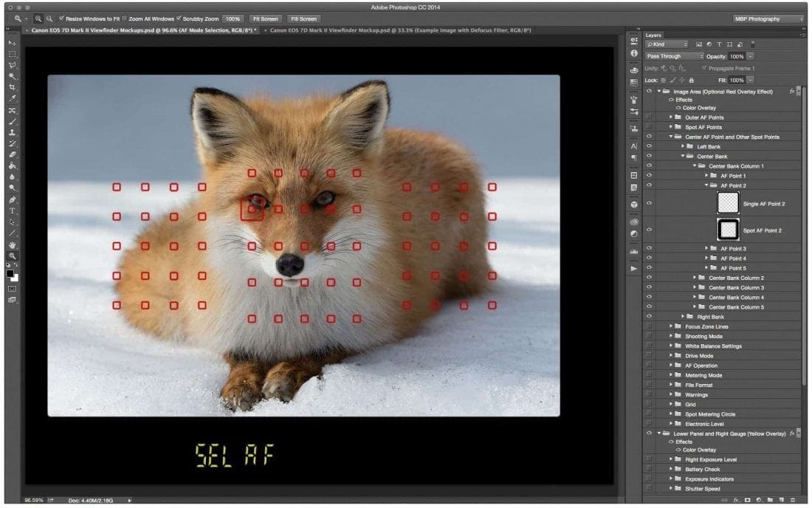Switch to the Example Image with Defocus Filter tab

pos(399,30)
